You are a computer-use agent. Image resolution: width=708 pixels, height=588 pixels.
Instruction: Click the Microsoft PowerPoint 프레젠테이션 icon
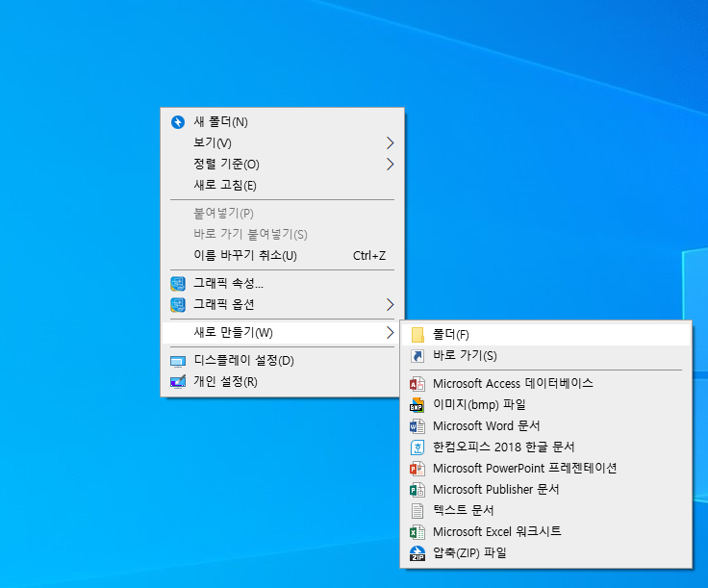[x=417, y=469]
